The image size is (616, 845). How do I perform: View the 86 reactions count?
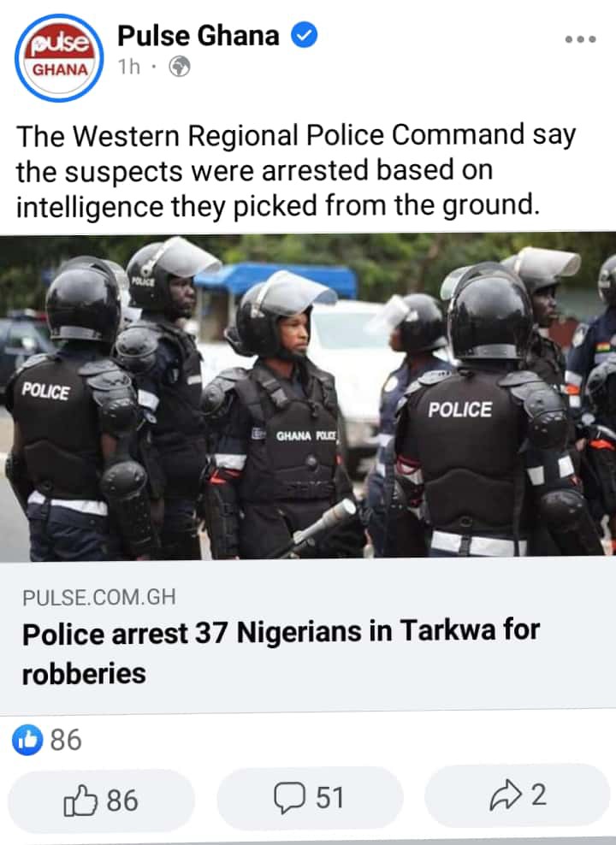click(x=66, y=740)
